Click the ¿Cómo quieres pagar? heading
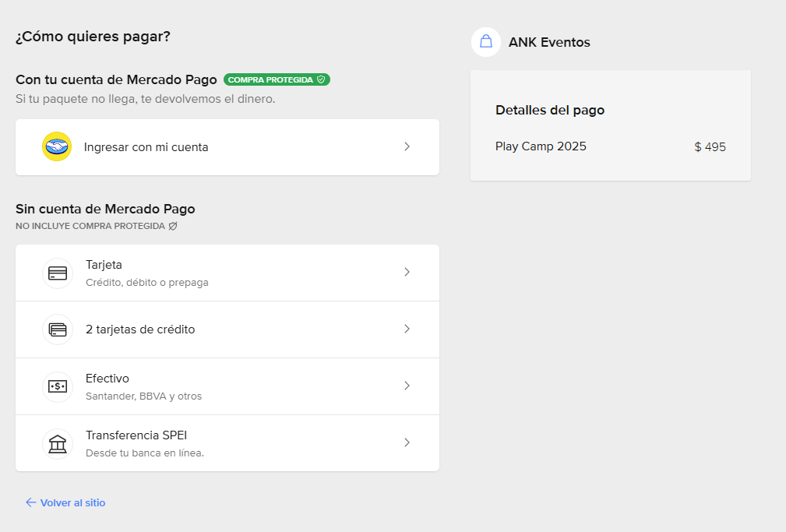 tap(93, 37)
